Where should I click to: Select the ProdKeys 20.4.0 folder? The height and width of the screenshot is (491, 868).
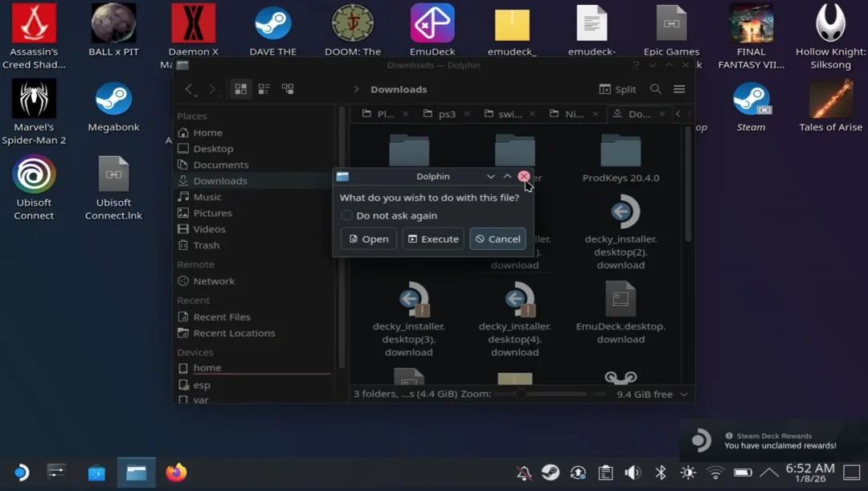pyautogui.click(x=620, y=158)
